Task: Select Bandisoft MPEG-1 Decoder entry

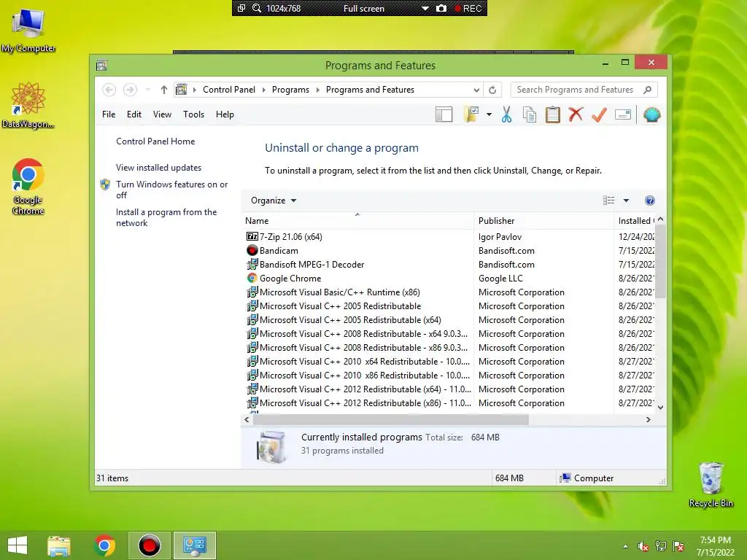Action: tap(311, 264)
